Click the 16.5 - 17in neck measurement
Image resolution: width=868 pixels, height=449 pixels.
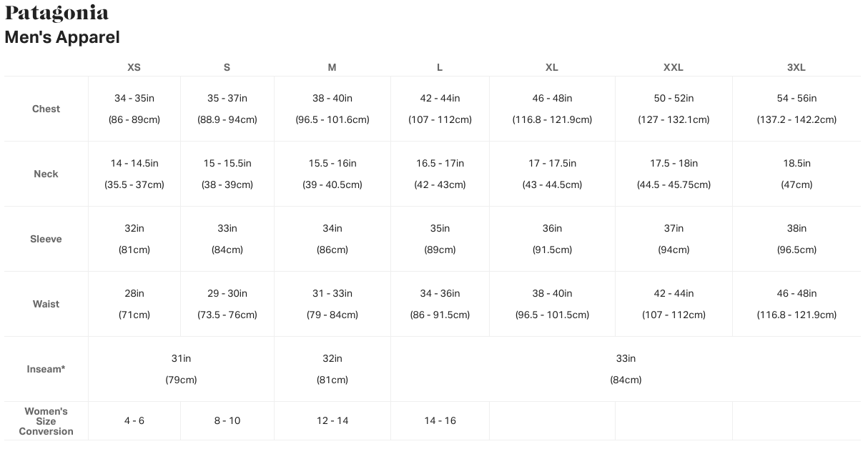coord(440,163)
